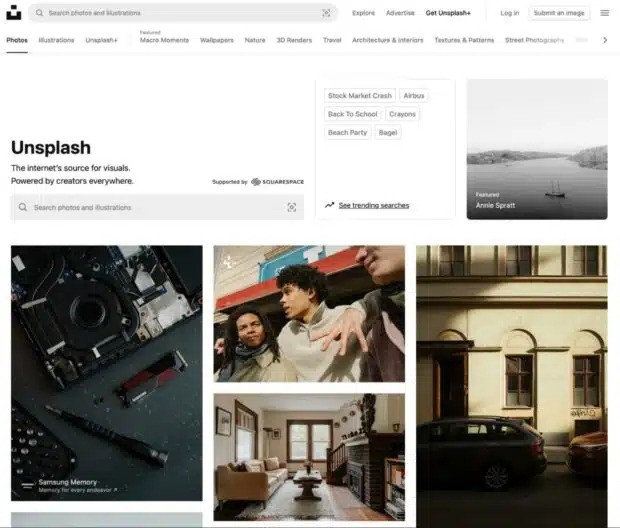Select the Bagel trending tag

tap(388, 132)
